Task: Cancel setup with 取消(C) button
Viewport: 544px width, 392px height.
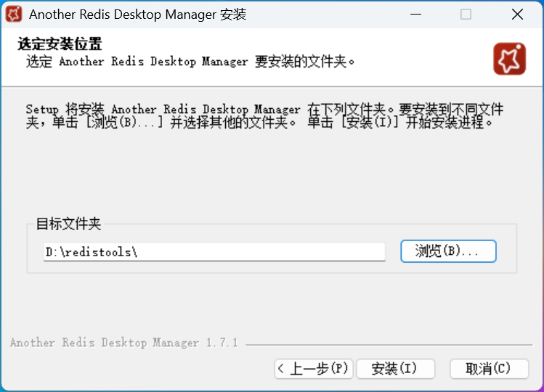Action: pyautogui.click(x=490, y=369)
